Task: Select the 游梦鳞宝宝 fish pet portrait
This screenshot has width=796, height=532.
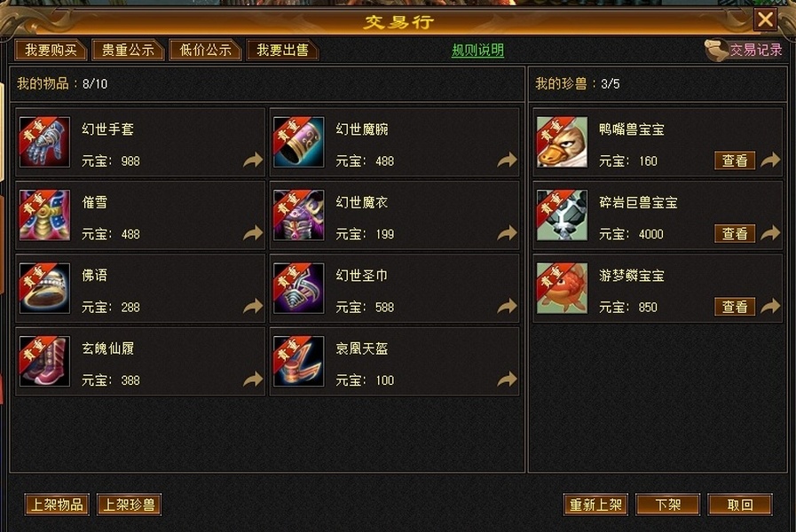Action: pos(562,288)
